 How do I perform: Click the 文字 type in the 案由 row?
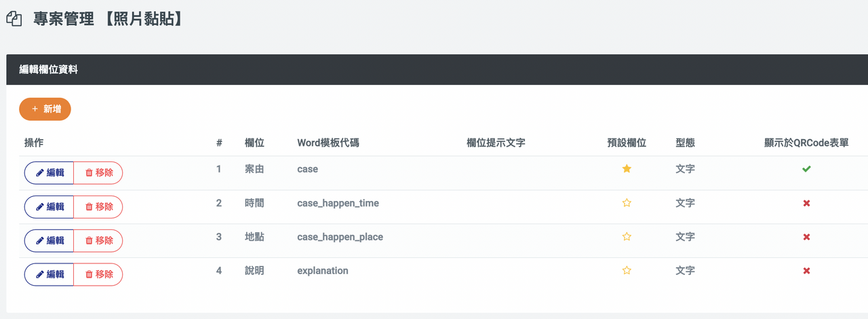(685, 169)
